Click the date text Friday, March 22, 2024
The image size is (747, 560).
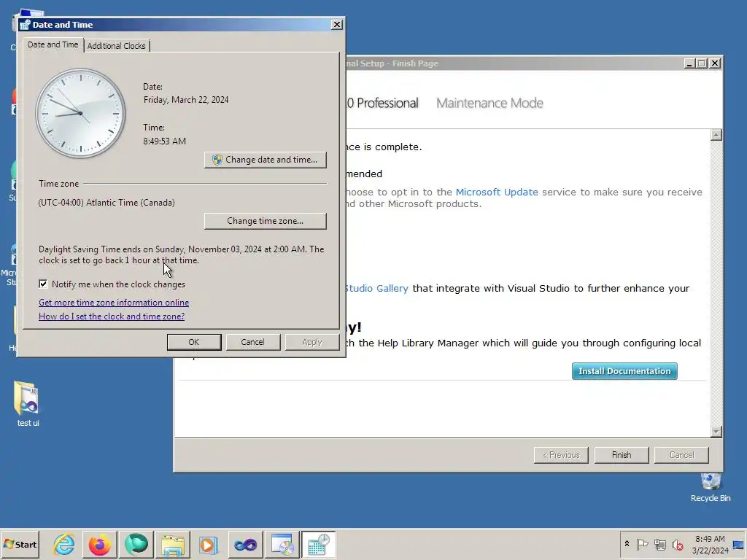[x=186, y=99]
